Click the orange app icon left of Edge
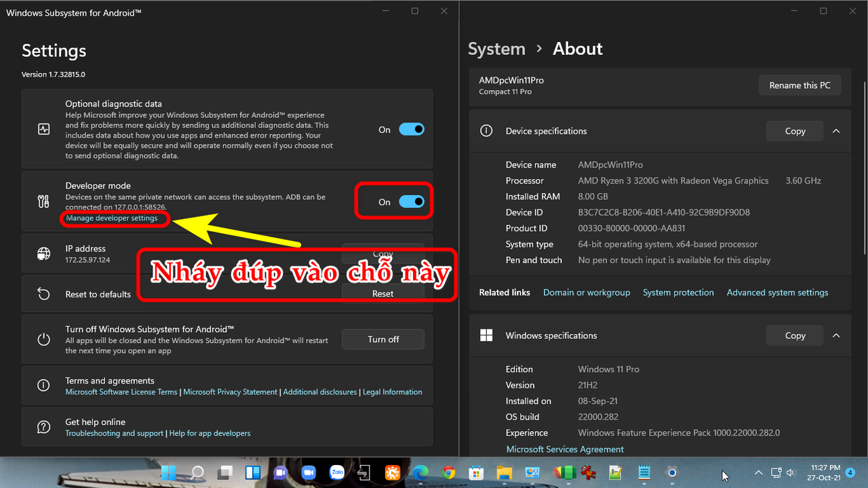The image size is (868, 488). pos(393,472)
